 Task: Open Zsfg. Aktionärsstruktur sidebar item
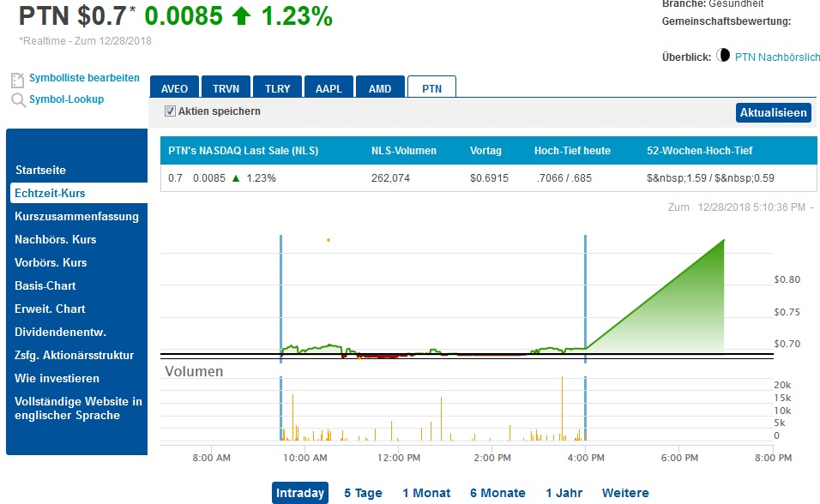(x=75, y=355)
